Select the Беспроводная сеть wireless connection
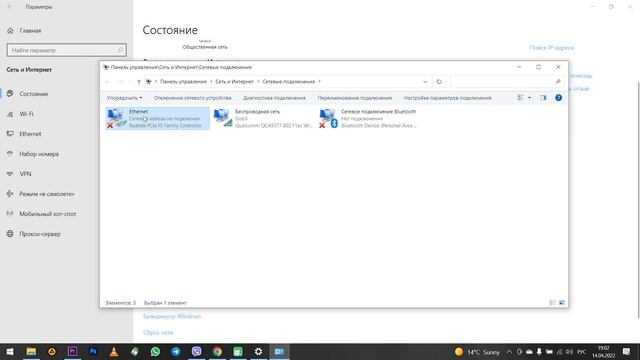Viewport: 640px width, 360px height. 264,118
